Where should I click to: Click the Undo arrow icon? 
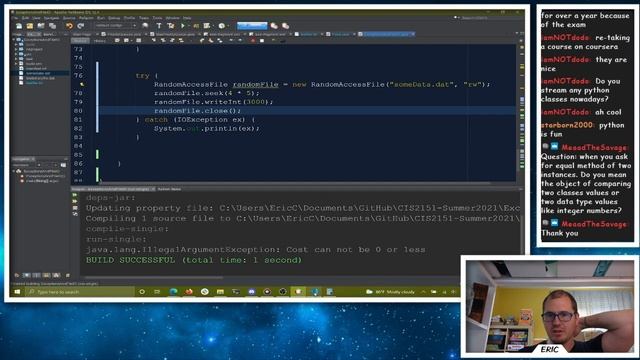[x=69, y=26]
